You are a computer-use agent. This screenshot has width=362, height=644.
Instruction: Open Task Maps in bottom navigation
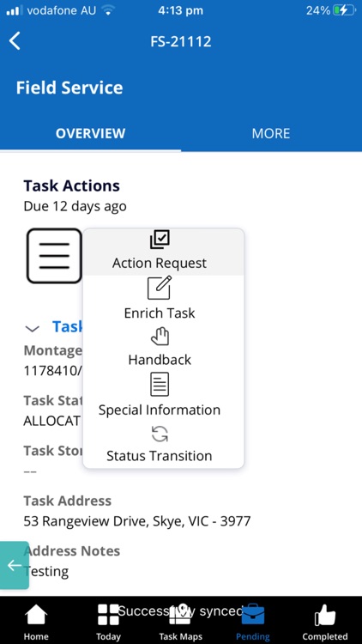click(181, 622)
